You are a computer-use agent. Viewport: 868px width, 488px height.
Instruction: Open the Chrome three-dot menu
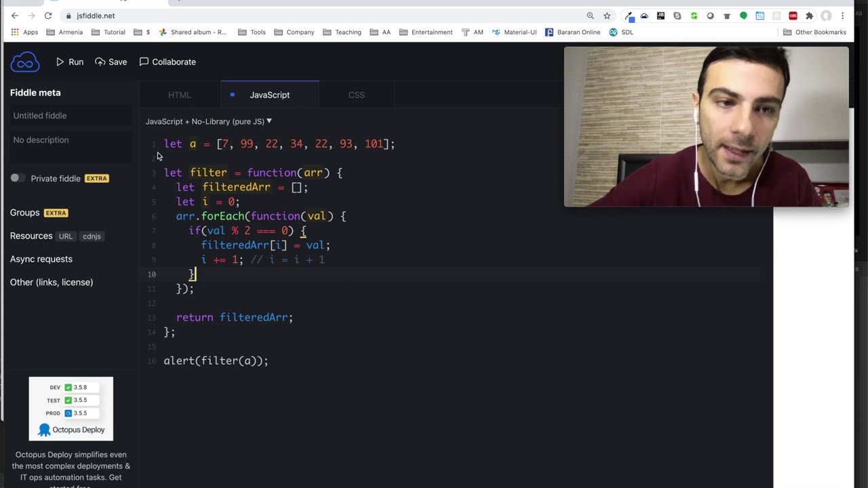coord(843,16)
